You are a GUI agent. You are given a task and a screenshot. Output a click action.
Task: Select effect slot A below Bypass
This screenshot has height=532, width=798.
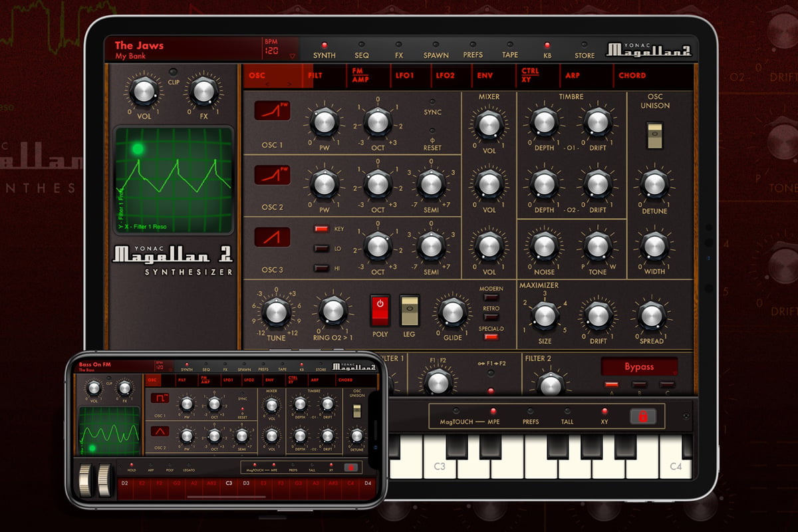pos(611,384)
